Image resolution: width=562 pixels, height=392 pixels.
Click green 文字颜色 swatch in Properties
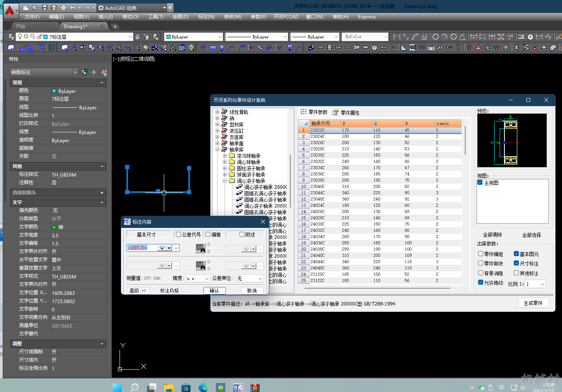click(54, 227)
